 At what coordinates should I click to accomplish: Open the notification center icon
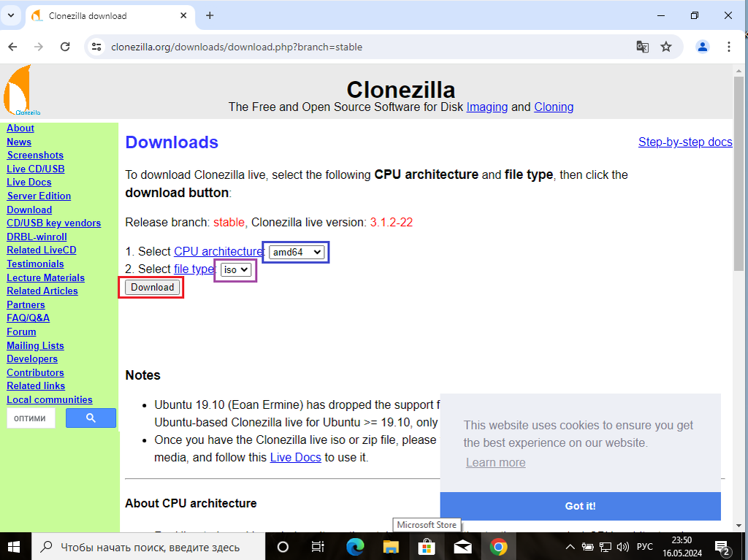[722, 548]
